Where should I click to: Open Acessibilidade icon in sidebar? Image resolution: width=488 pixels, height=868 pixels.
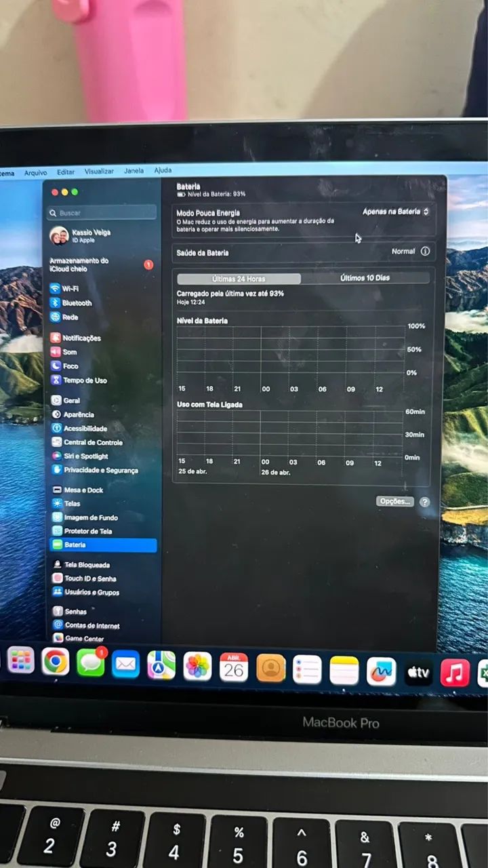tap(57, 429)
